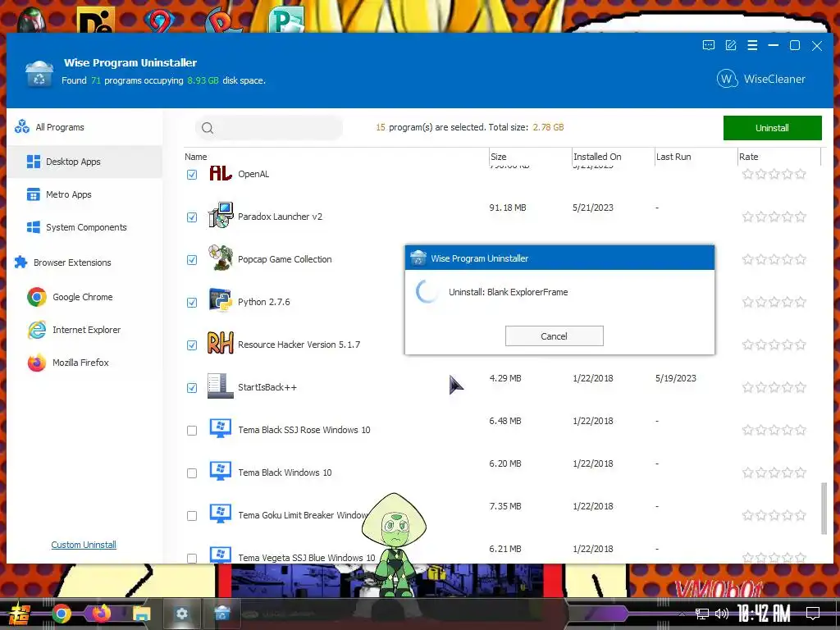840x630 pixels.
Task: Click the Tema Black SSJ Rose monitor icon
Action: (x=220, y=428)
